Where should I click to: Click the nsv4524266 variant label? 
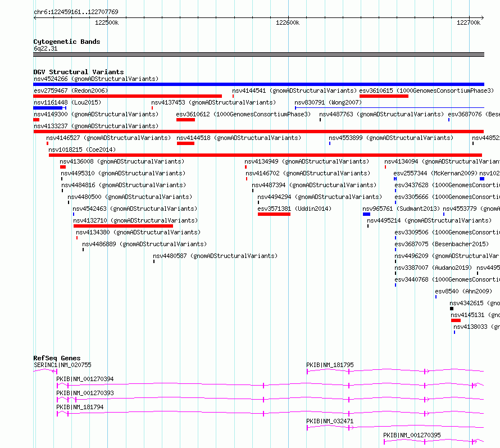tap(96, 79)
